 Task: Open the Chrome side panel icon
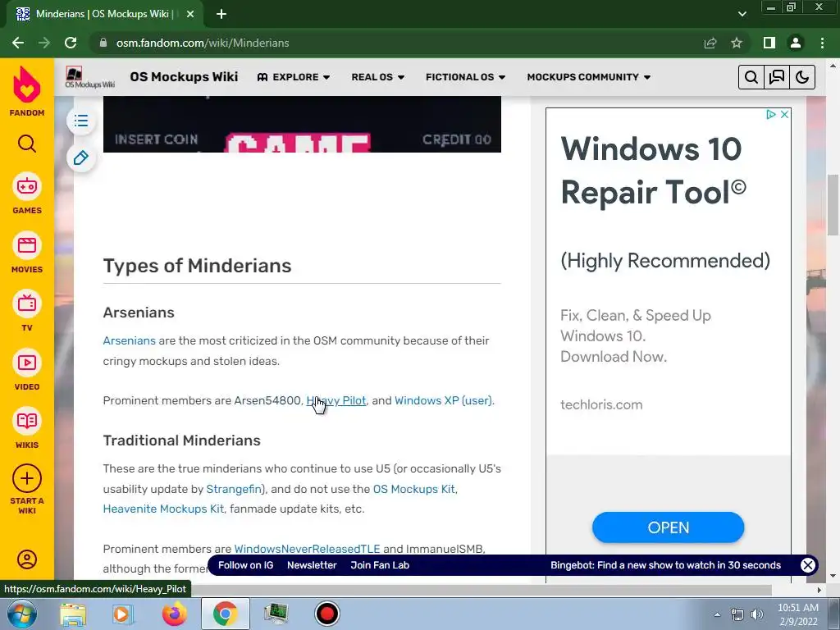coord(769,43)
